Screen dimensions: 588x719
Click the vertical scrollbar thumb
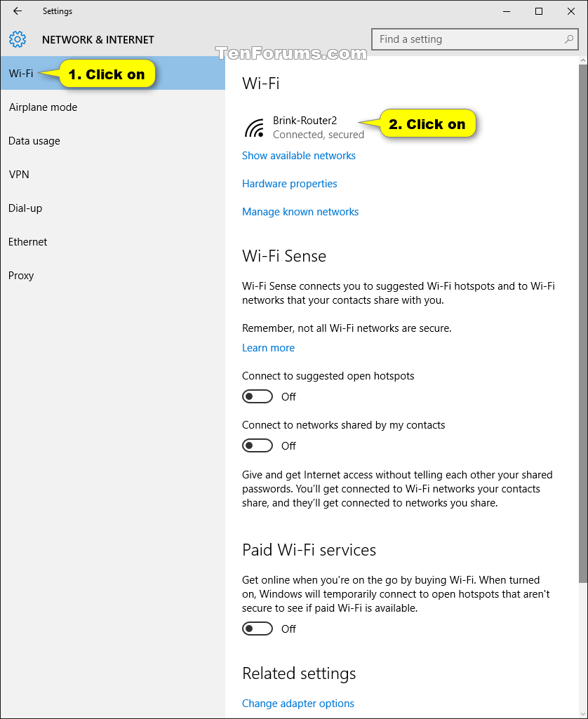click(x=583, y=324)
